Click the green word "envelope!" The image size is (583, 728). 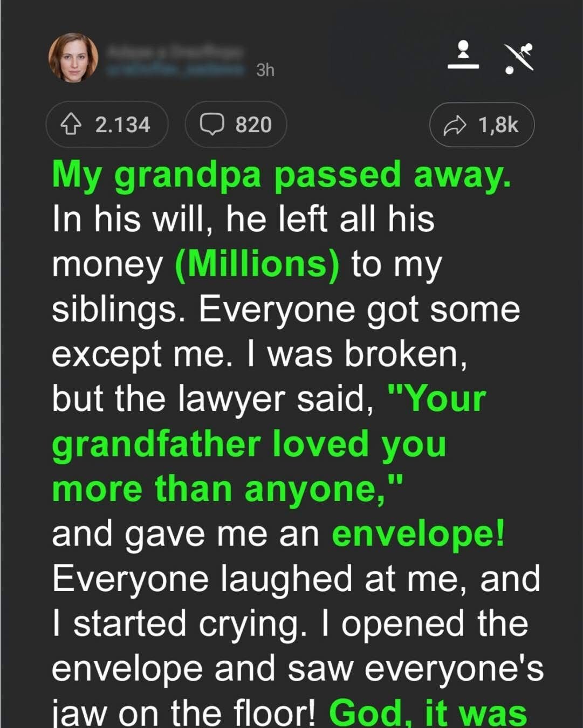419,533
